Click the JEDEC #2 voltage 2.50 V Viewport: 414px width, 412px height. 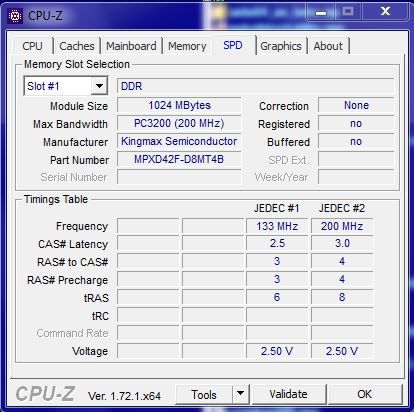point(342,351)
